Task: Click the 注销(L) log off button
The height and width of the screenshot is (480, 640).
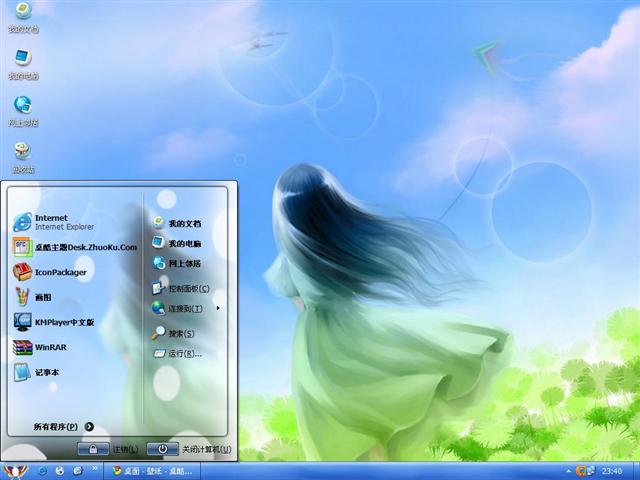Action: pos(110,449)
